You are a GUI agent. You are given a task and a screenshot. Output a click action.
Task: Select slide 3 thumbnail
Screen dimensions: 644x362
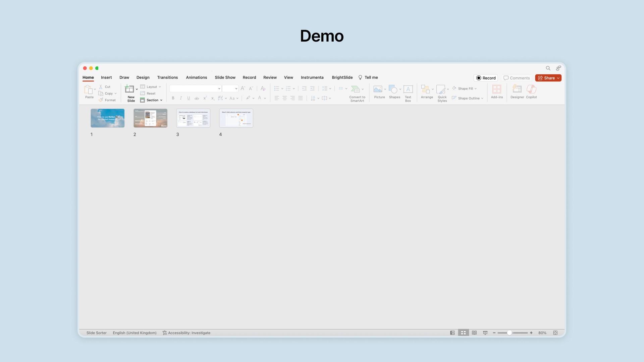point(193,118)
